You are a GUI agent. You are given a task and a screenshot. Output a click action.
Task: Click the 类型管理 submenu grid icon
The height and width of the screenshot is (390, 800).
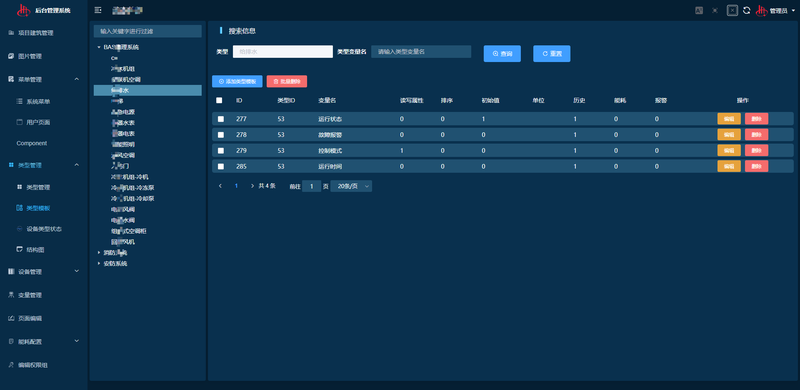click(x=19, y=187)
